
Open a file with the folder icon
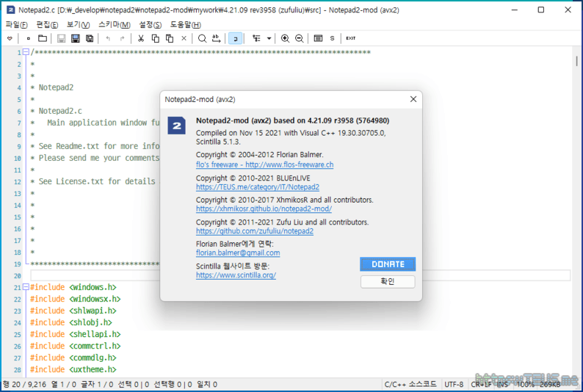tap(43, 38)
